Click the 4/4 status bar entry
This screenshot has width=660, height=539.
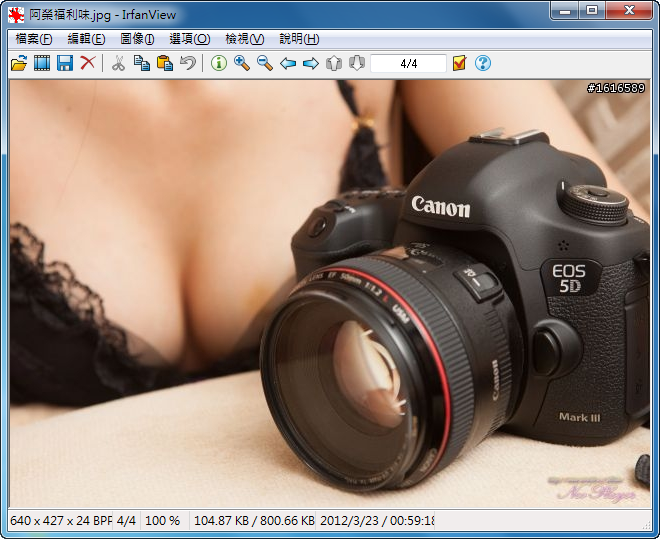point(126,521)
